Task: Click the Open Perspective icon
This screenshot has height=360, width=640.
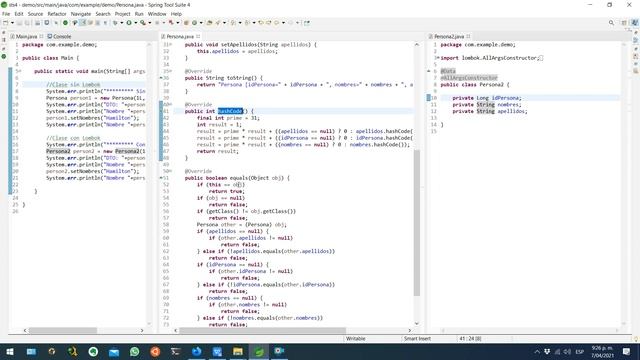Action: click(x=624, y=23)
